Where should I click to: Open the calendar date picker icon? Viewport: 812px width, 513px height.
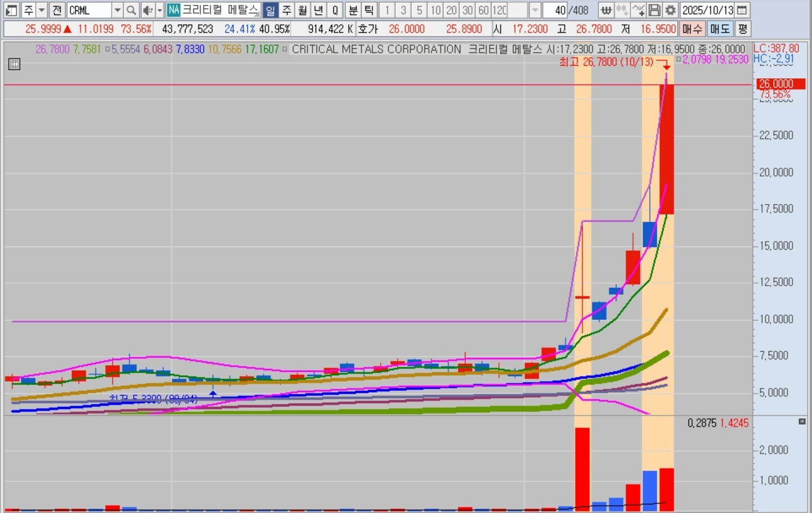tap(742, 10)
